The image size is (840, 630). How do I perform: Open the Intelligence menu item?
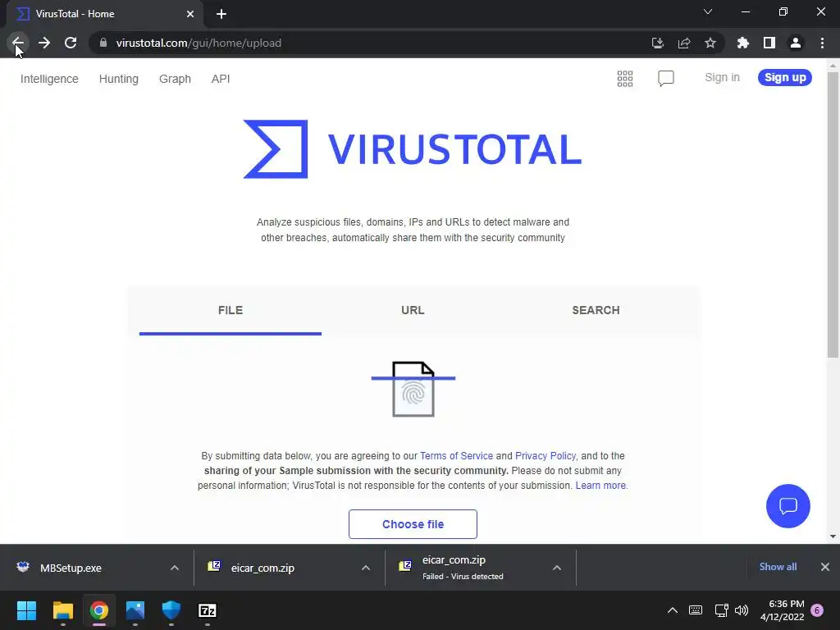coord(49,79)
